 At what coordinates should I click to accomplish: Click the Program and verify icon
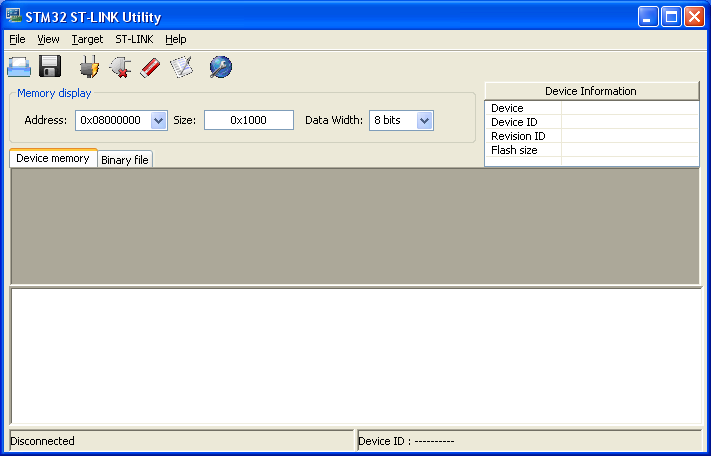(181, 67)
